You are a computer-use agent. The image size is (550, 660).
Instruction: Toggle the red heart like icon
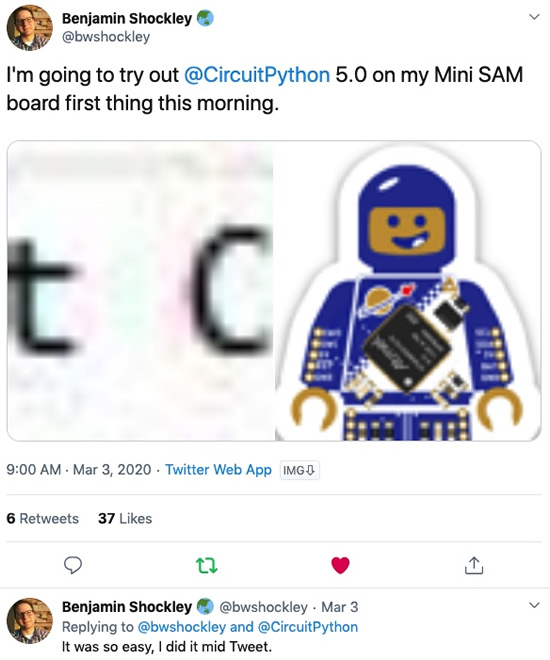tap(340, 565)
